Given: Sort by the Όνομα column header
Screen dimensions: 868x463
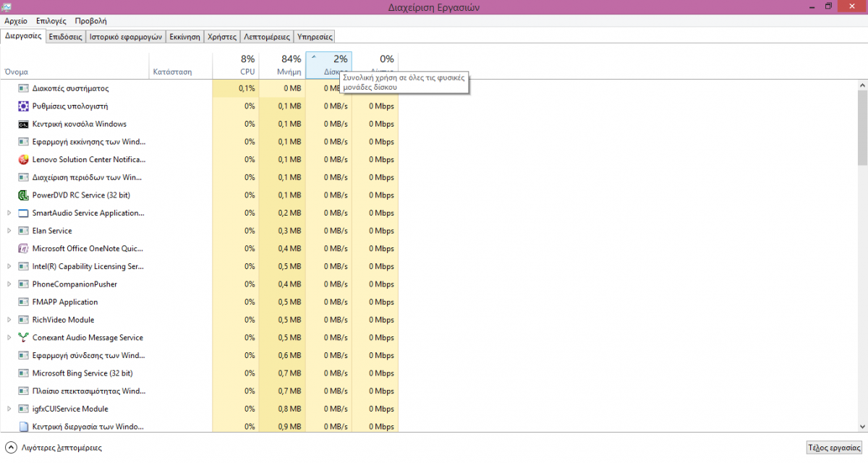Looking at the screenshot, I should click(x=75, y=65).
